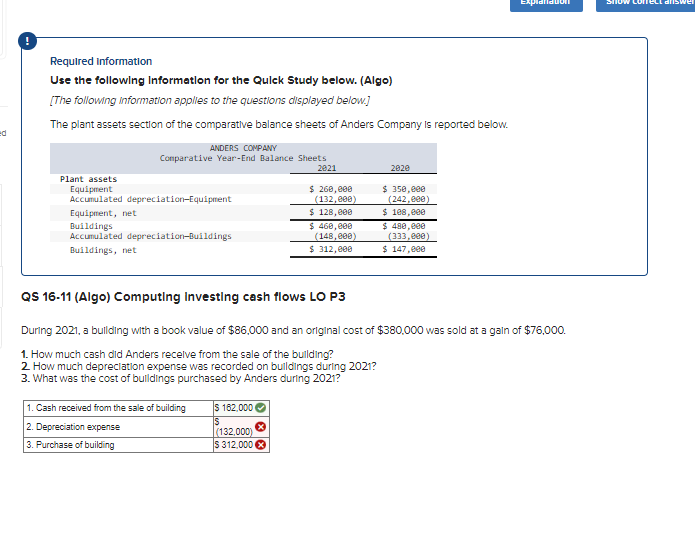This screenshot has width=695, height=534.
Task: Click the 'QS 16-11 (Algo)' question heading
Action: tap(183, 297)
